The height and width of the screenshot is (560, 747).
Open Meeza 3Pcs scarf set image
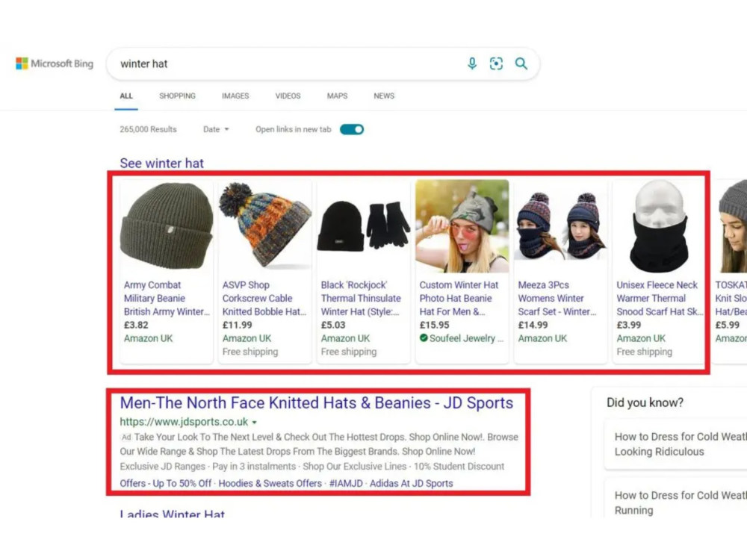[561, 226]
